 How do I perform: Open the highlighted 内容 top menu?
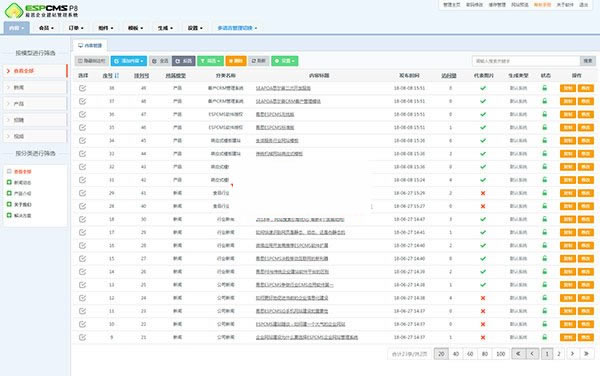click(x=16, y=28)
